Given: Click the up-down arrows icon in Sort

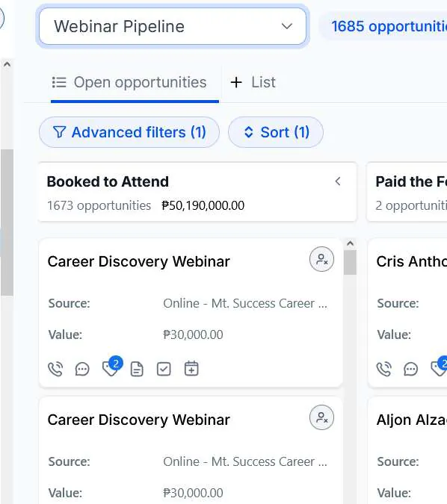Looking at the screenshot, I should click(x=249, y=132).
